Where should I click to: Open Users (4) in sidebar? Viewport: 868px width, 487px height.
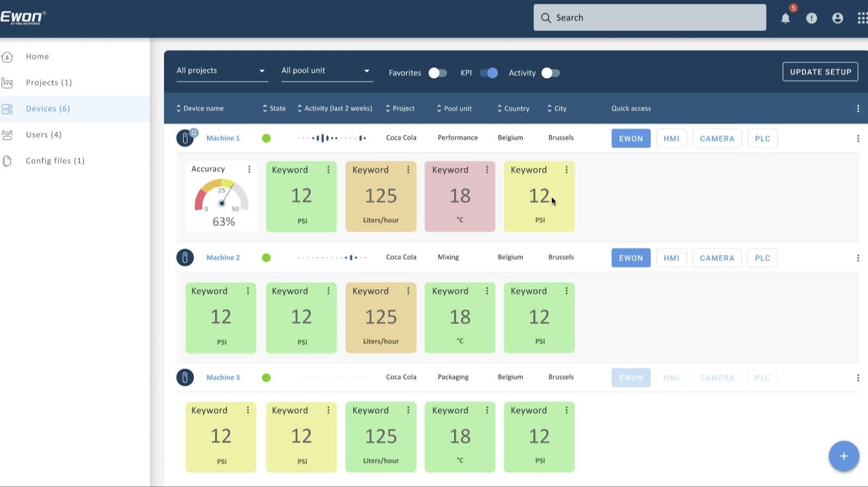coord(75,135)
